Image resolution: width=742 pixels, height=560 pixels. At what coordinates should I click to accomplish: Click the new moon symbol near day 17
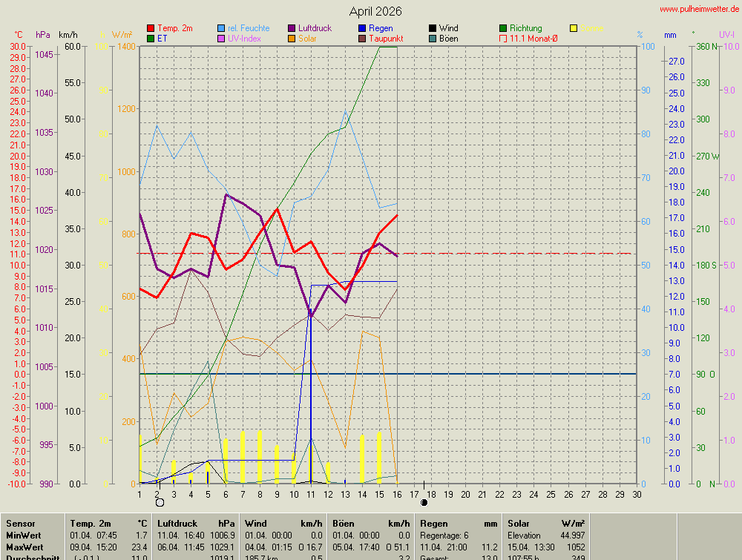click(424, 502)
